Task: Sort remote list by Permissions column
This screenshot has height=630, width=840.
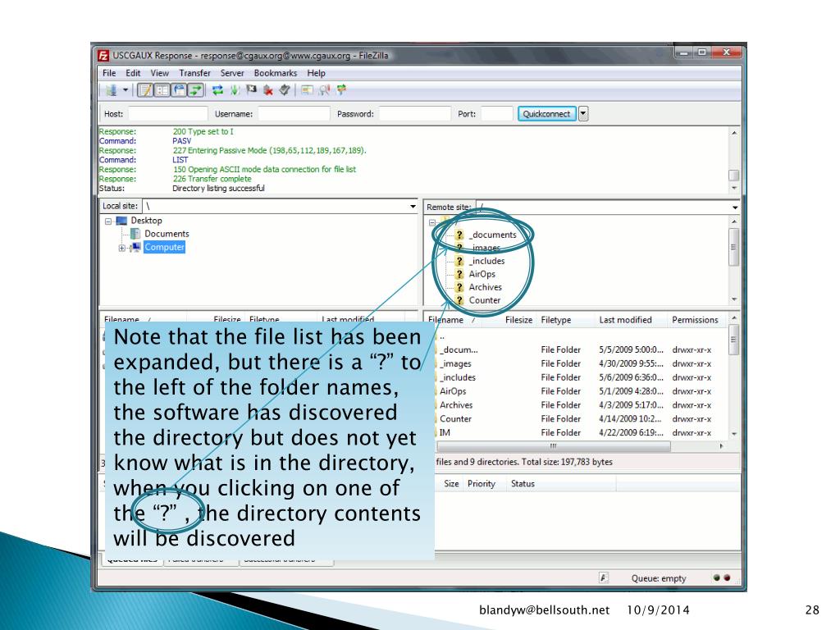Action: click(696, 320)
